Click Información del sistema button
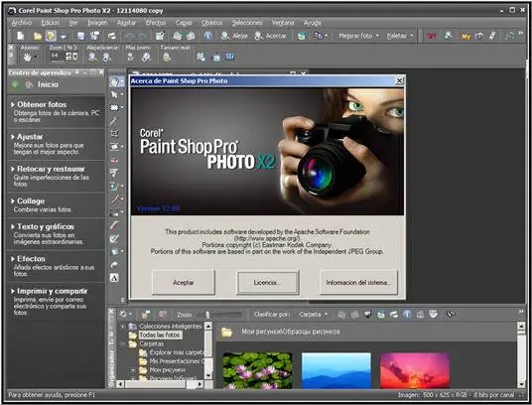Screen dimensions: 532x405 click(x=358, y=282)
